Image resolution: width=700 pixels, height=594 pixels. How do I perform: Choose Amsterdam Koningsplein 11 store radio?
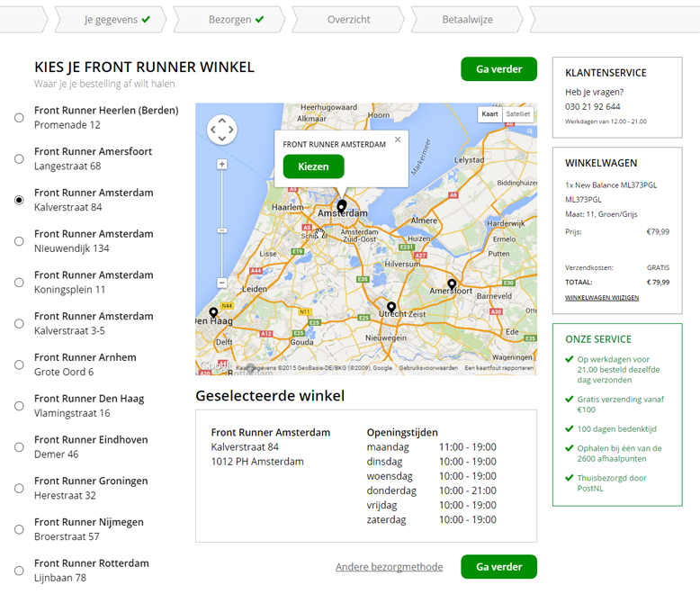click(19, 283)
